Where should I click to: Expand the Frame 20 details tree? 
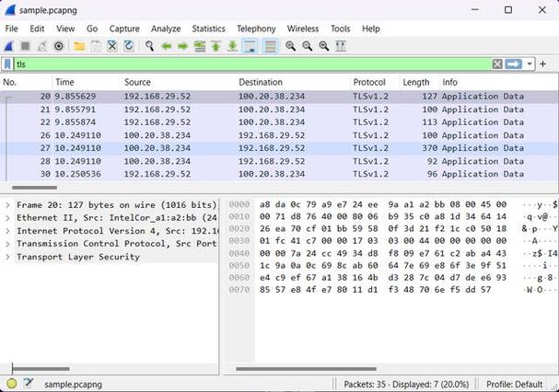tap(8, 204)
